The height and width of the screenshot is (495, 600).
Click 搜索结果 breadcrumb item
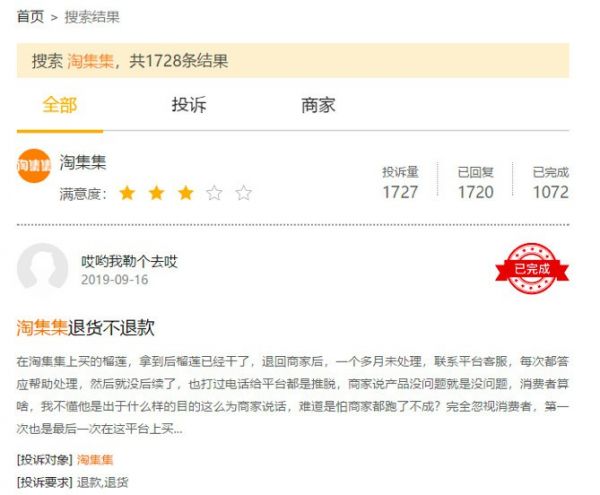(x=92, y=17)
